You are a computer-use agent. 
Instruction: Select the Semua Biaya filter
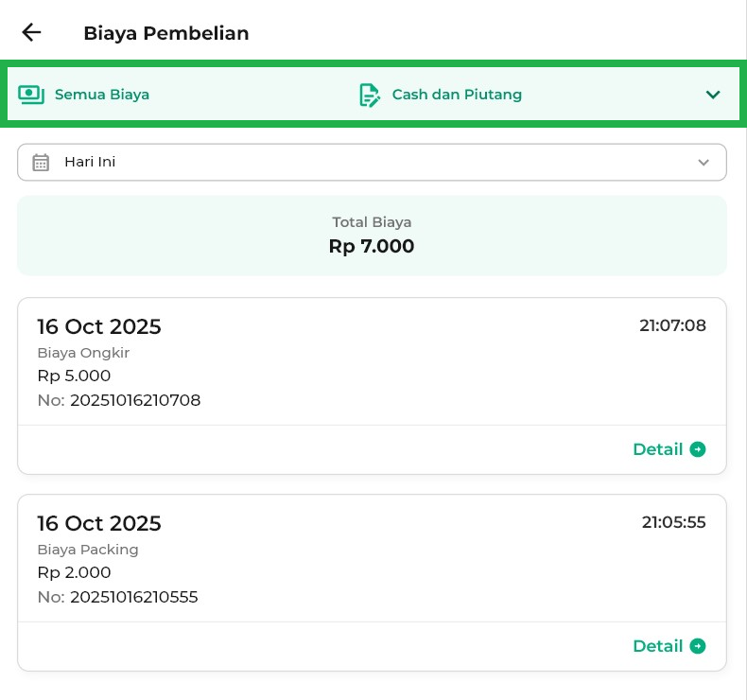(101, 95)
